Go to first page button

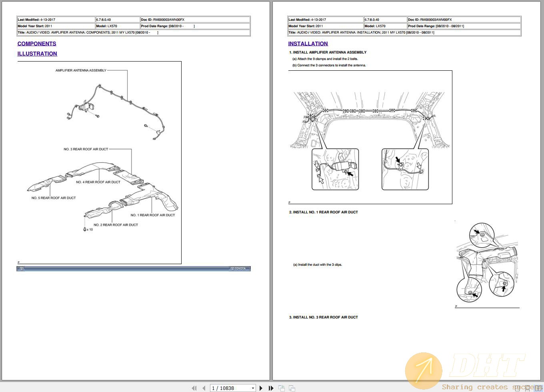click(x=194, y=388)
